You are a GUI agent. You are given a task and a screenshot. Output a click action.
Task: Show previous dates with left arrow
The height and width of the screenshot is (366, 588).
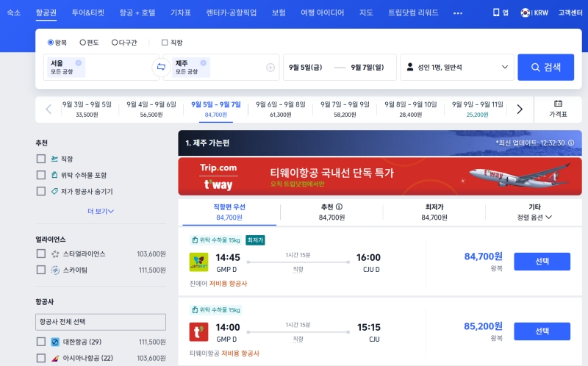[x=49, y=109]
